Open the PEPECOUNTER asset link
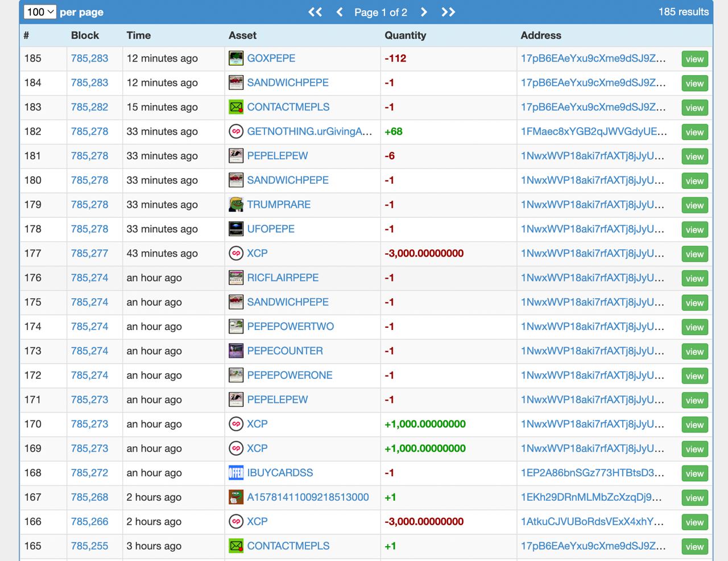728x561 pixels. click(285, 351)
